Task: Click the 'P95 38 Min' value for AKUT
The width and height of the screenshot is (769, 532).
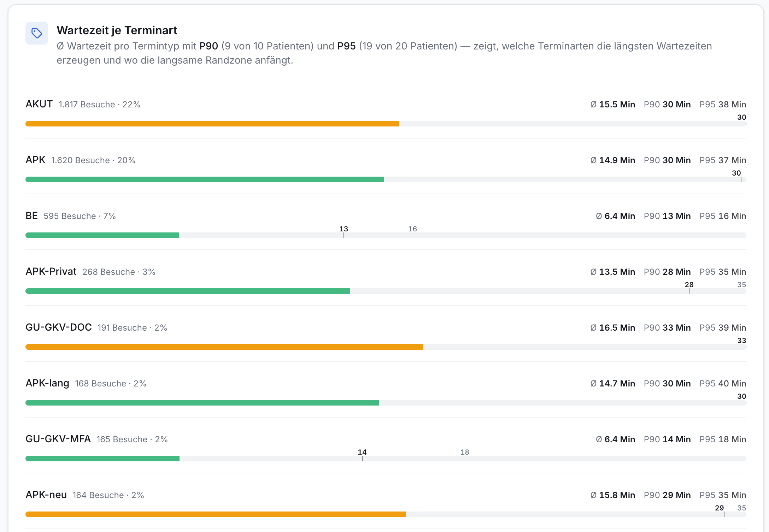Action: tap(723, 105)
